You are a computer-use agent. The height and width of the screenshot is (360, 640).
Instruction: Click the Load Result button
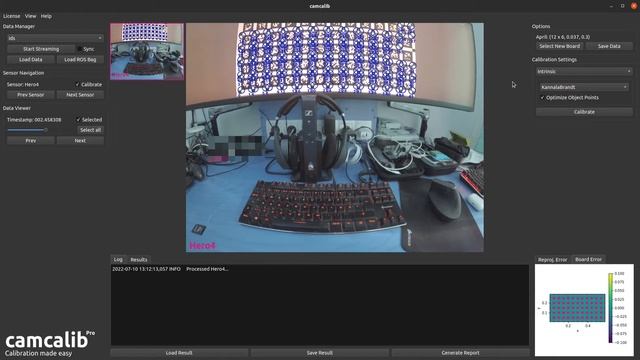click(x=179, y=353)
